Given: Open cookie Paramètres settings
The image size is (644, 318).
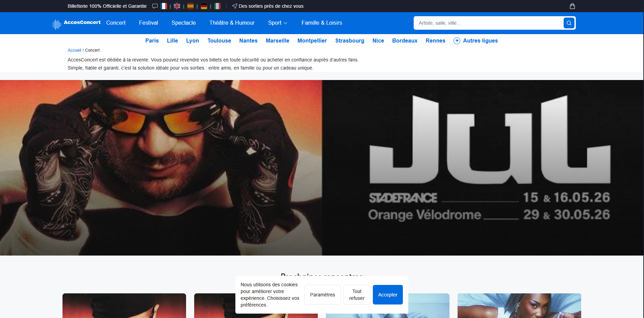Looking at the screenshot, I should point(322,295).
